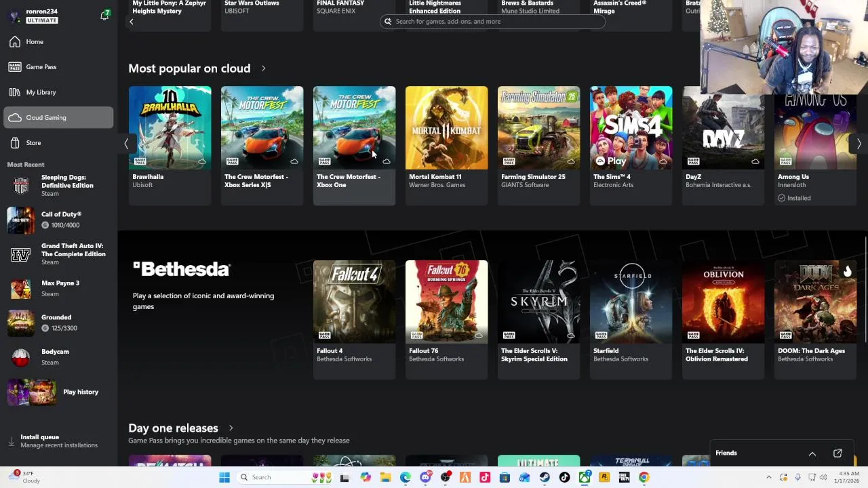The height and width of the screenshot is (488, 868).
Task: Click ronron234 profile avatar
Action: [x=15, y=16]
